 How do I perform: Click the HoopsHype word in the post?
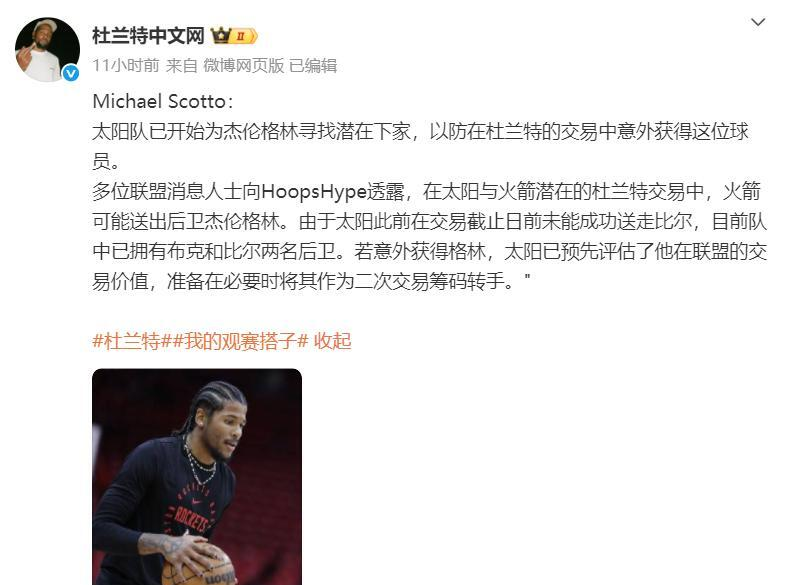(314, 192)
